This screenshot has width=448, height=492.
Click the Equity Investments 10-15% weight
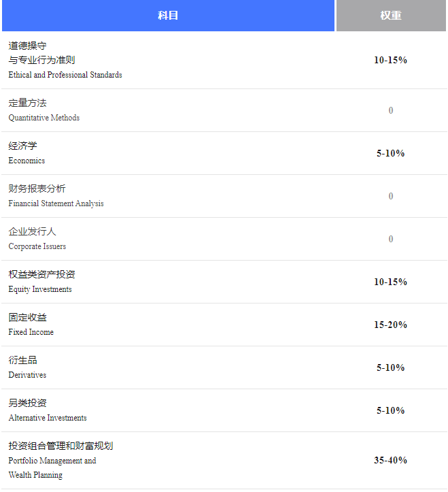[x=390, y=282]
